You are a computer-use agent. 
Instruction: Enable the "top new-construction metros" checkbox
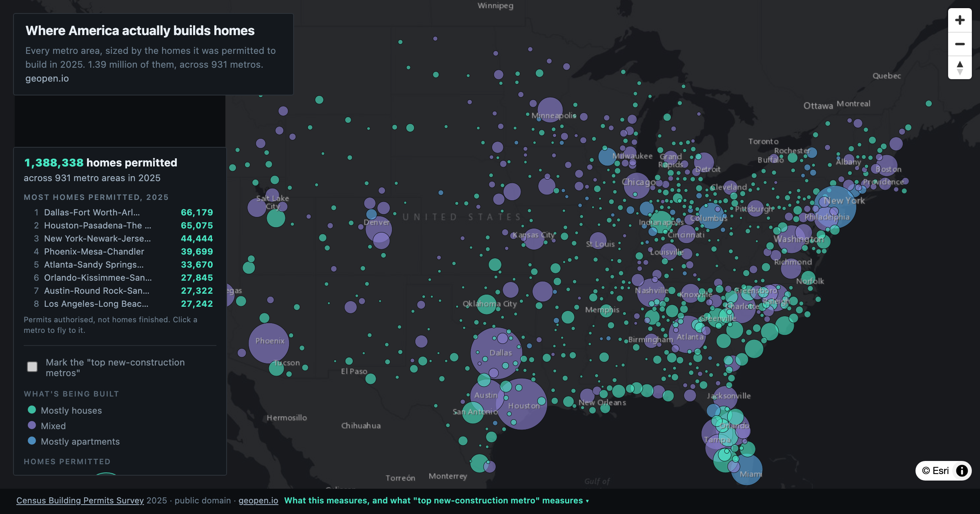32,367
